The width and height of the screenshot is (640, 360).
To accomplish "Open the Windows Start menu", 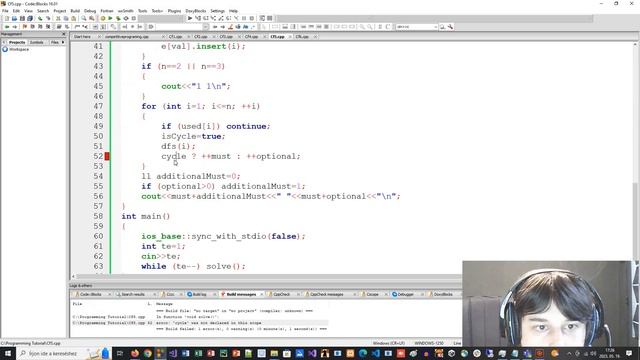I will (7, 353).
